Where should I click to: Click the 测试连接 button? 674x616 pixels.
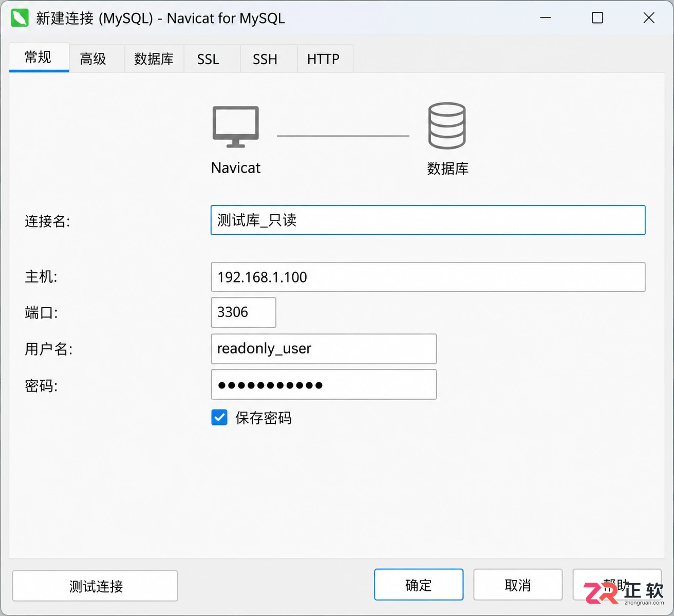tap(95, 586)
